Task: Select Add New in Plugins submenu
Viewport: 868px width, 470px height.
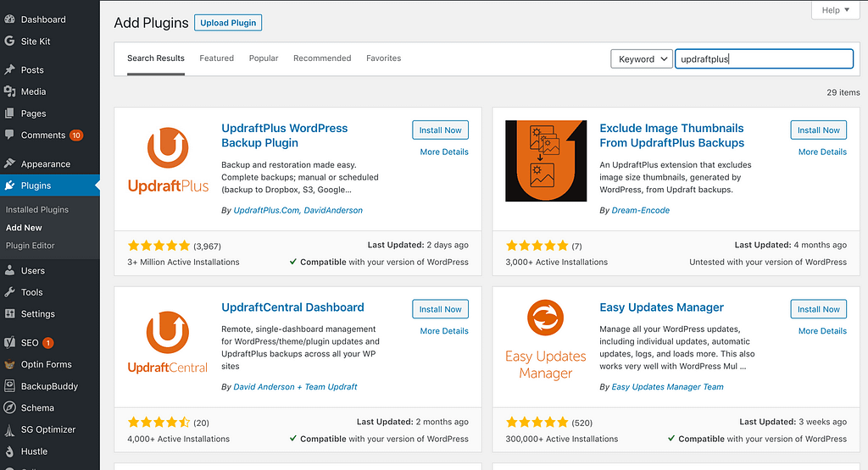Action: [24, 227]
